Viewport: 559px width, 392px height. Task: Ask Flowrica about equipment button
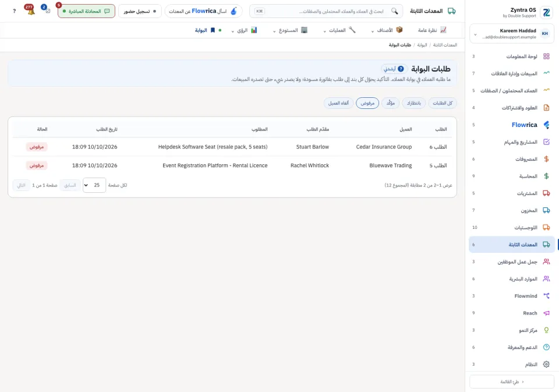click(x=203, y=11)
